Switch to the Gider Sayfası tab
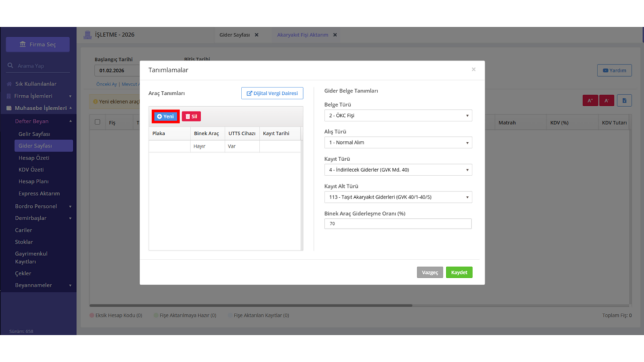 tap(235, 35)
